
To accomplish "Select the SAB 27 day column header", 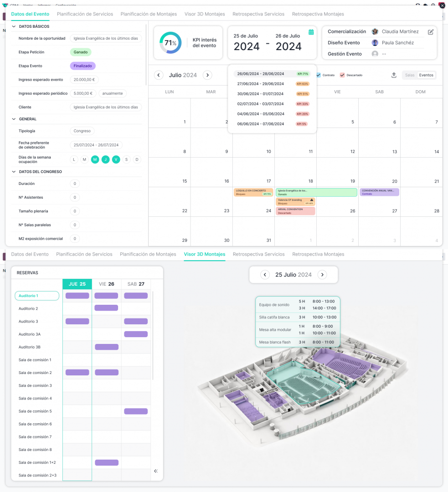I will point(136,284).
